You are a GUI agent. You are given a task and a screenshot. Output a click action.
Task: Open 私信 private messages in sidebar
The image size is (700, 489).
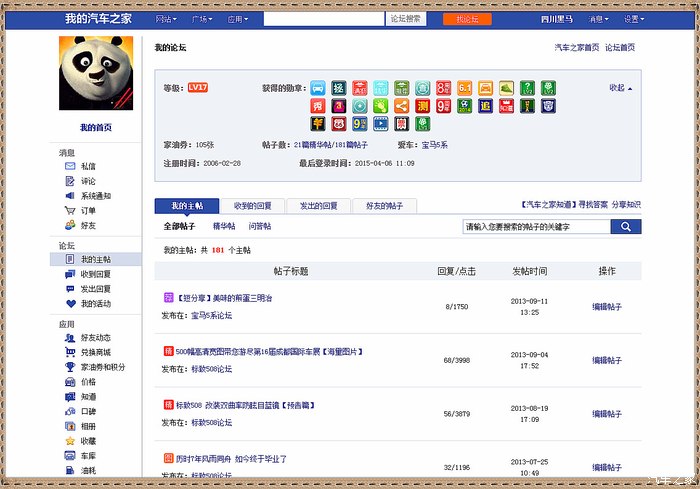(88, 167)
